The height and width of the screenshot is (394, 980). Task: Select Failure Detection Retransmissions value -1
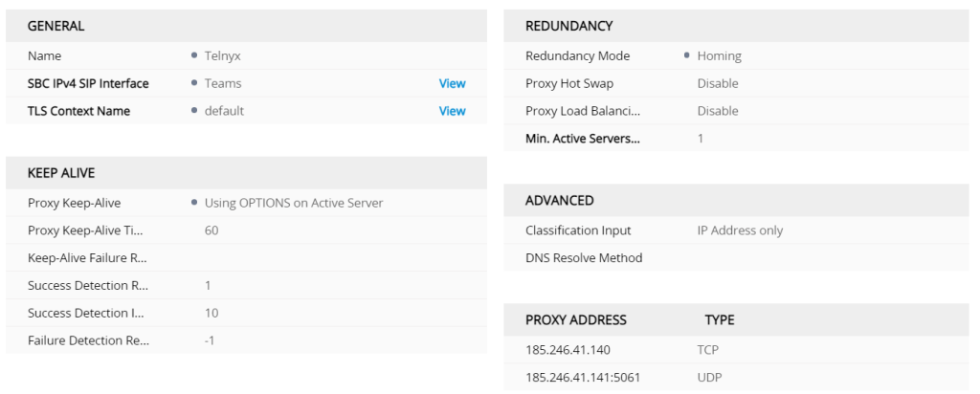coord(210,340)
